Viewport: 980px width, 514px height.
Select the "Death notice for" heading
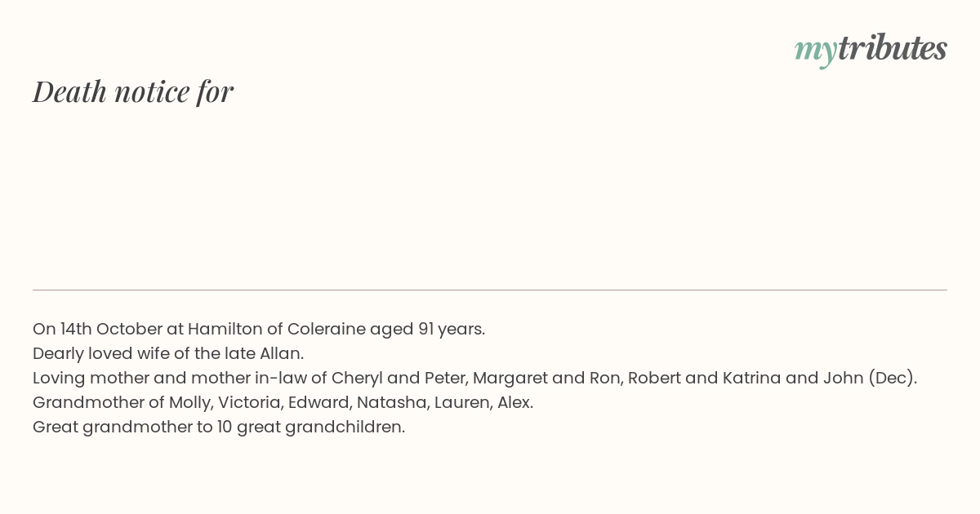(x=133, y=91)
